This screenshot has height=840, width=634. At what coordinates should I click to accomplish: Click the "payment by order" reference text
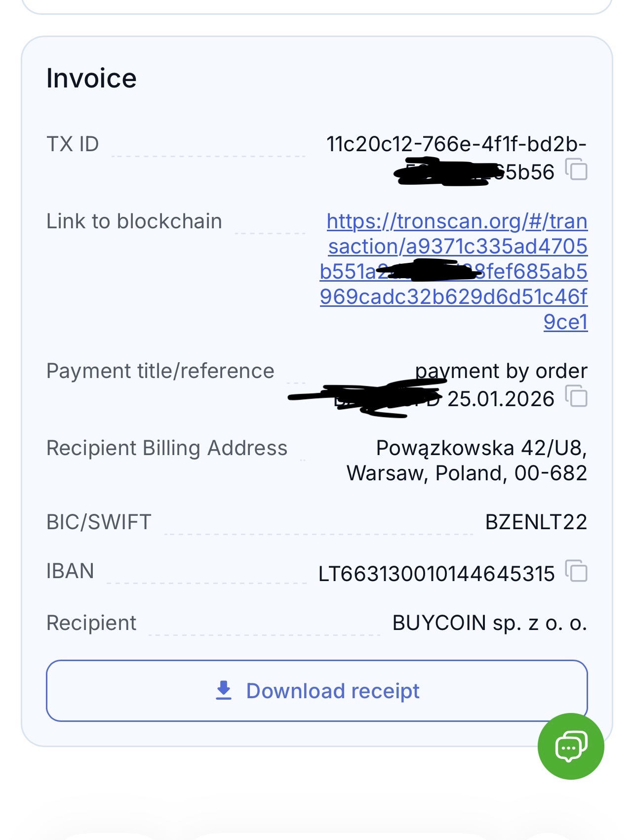click(x=501, y=371)
